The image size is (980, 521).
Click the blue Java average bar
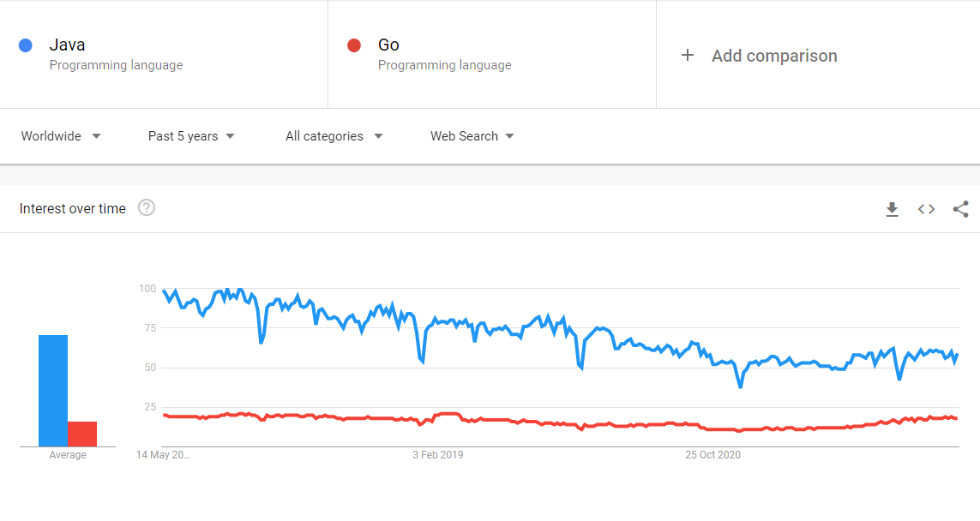coord(53,391)
